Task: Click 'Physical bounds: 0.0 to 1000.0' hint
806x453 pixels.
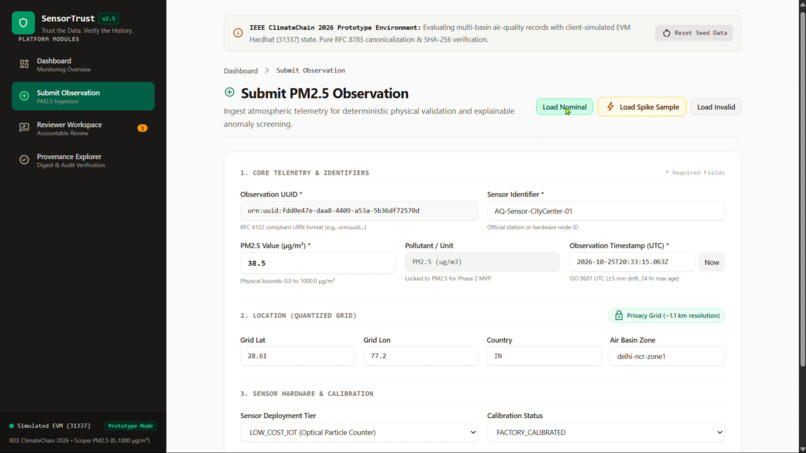Action: [x=287, y=281]
